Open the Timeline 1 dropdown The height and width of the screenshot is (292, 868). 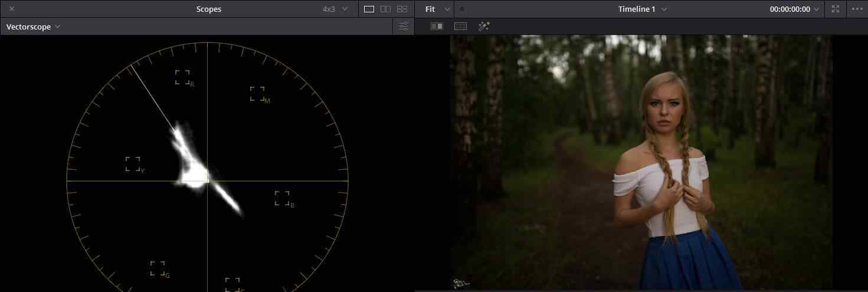pyautogui.click(x=642, y=9)
